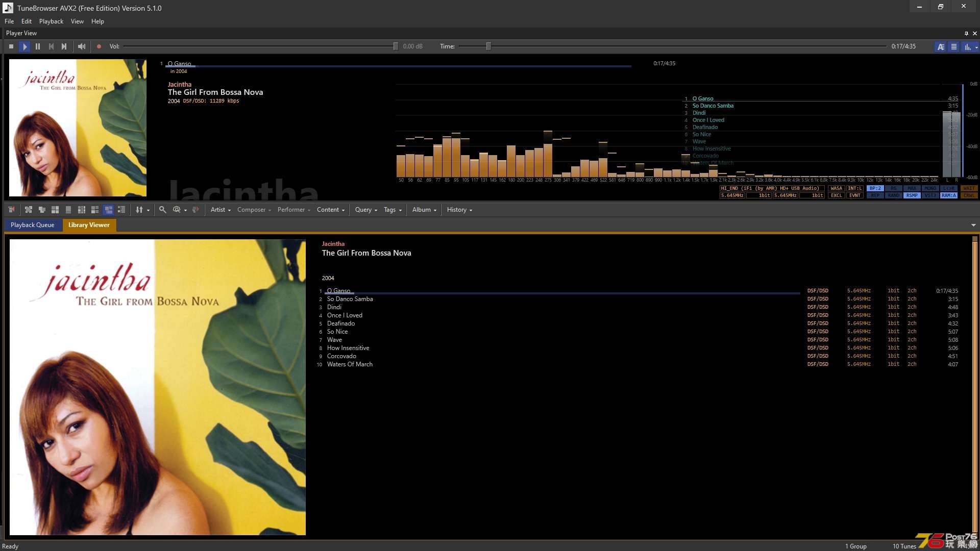This screenshot has width=980, height=551.
Task: Click the HI_END iFi USB Audio device label
Action: (772, 188)
